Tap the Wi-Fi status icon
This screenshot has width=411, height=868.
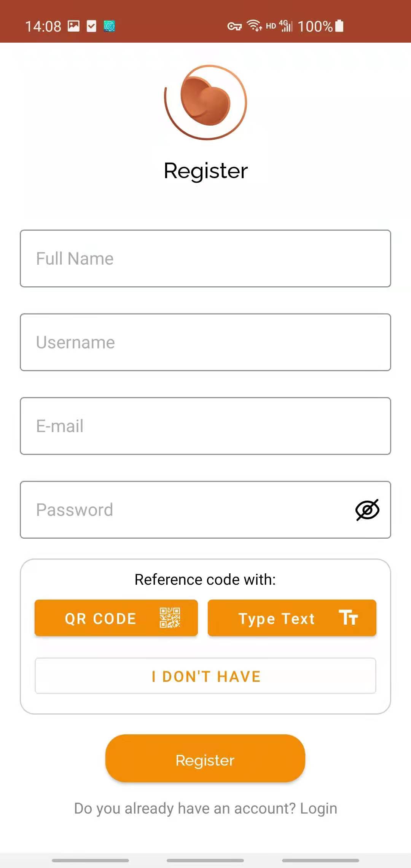click(x=254, y=26)
